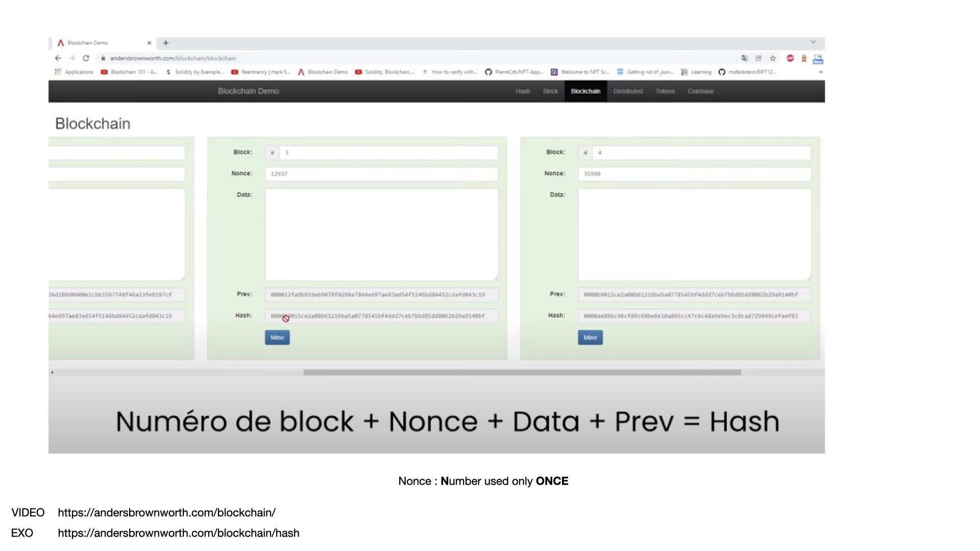Switch to the Block nav tab
Screen dimensions: 980x551
point(550,91)
